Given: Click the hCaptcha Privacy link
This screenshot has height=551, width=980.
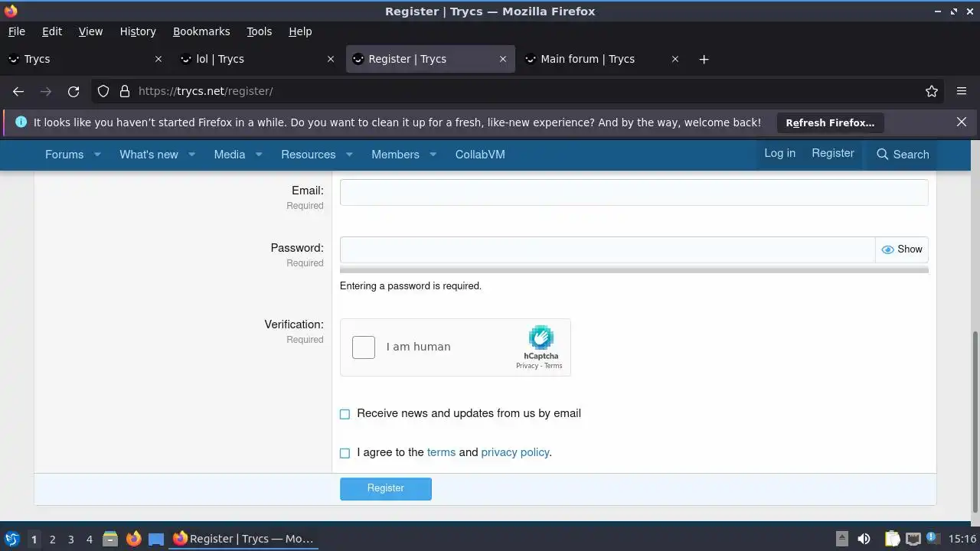Looking at the screenshot, I should point(527,366).
